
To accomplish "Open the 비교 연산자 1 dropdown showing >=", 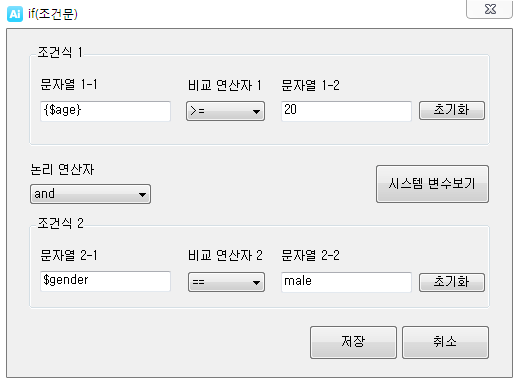I will (x=225, y=111).
